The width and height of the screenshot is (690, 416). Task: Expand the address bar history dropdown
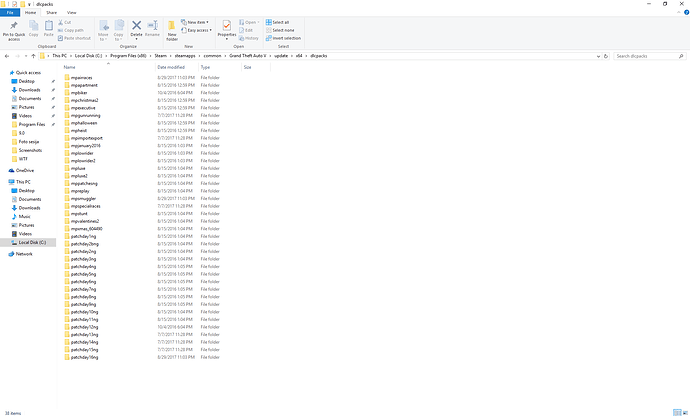tap(598, 56)
